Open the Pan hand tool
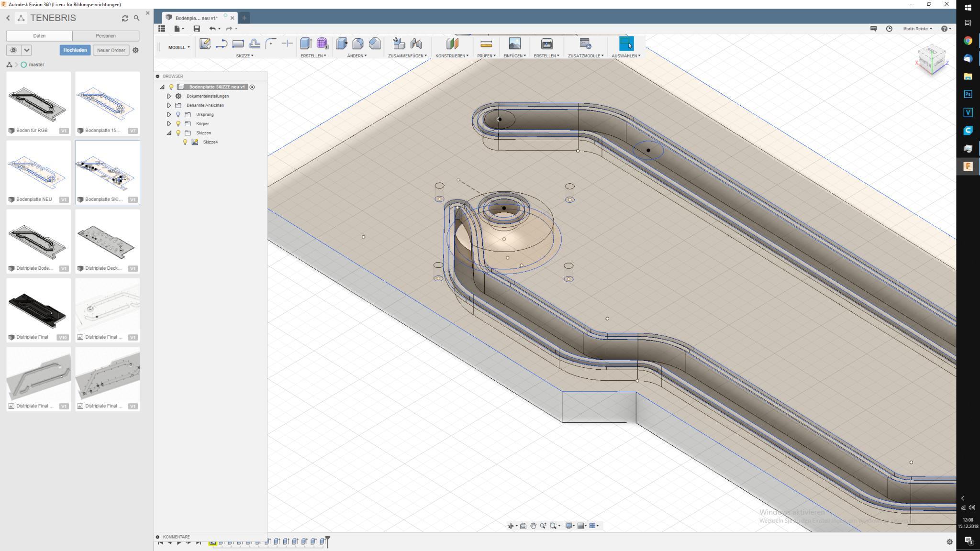Image resolution: width=980 pixels, height=551 pixels. click(533, 526)
